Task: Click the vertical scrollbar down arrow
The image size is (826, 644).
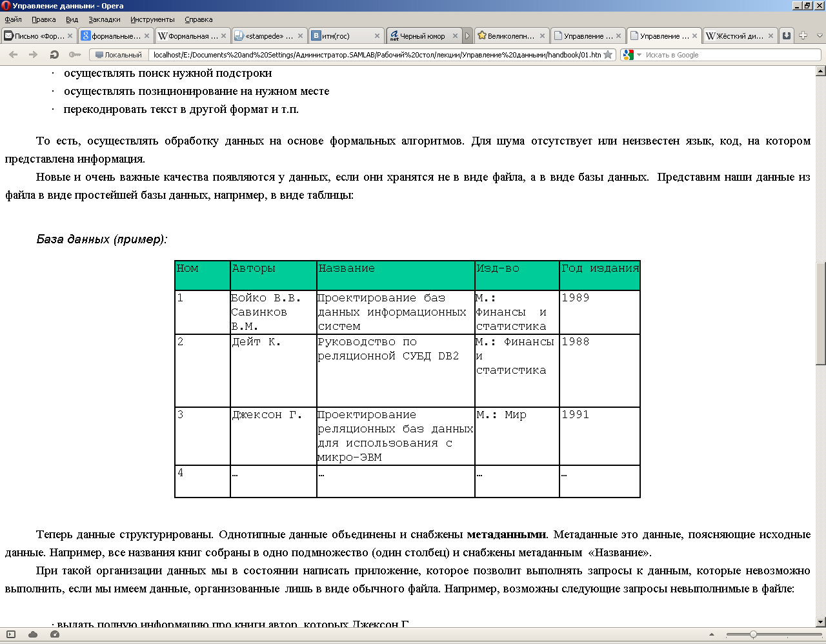Action: [821, 622]
